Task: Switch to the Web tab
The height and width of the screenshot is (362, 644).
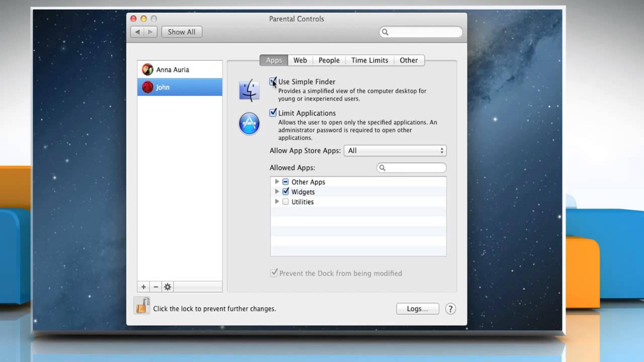Action: pyautogui.click(x=300, y=60)
